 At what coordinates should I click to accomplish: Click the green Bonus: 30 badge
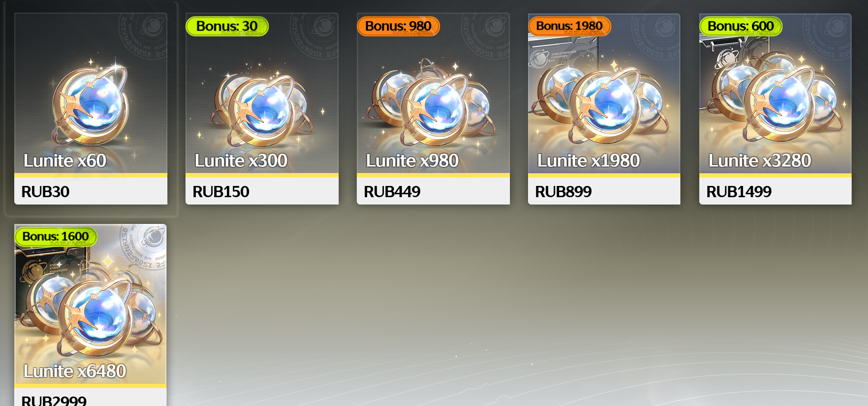(227, 26)
